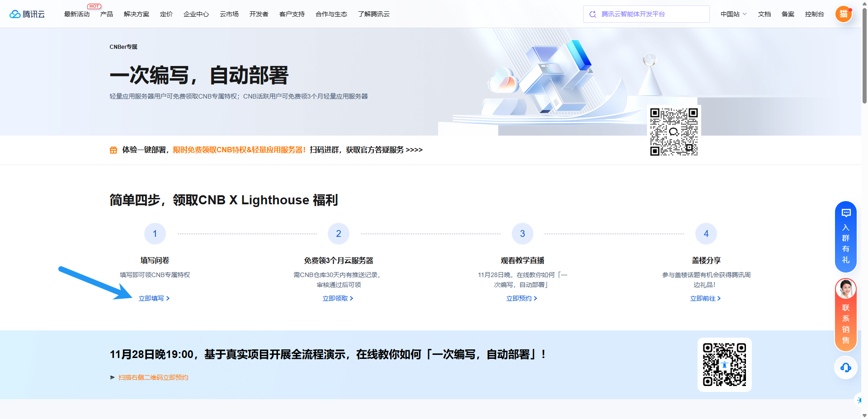Viewport: 868px width, 419px height.
Task: Open the 控制台 console link
Action: click(x=814, y=14)
